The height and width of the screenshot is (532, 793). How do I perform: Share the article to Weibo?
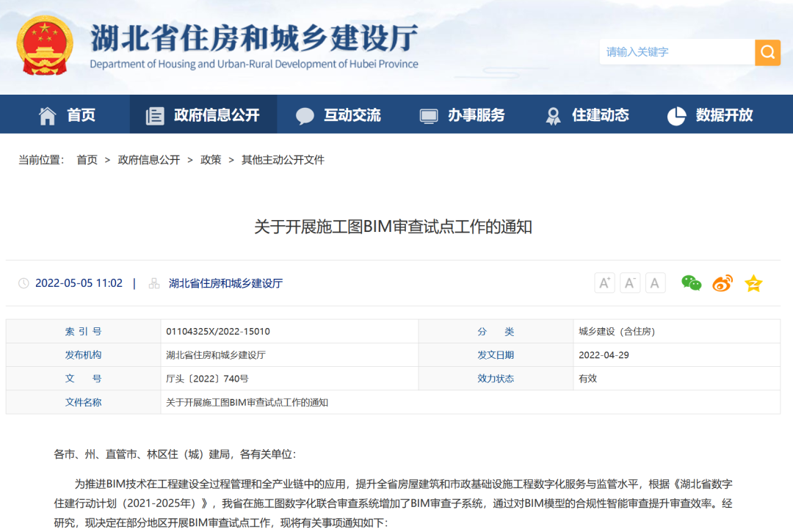722,283
